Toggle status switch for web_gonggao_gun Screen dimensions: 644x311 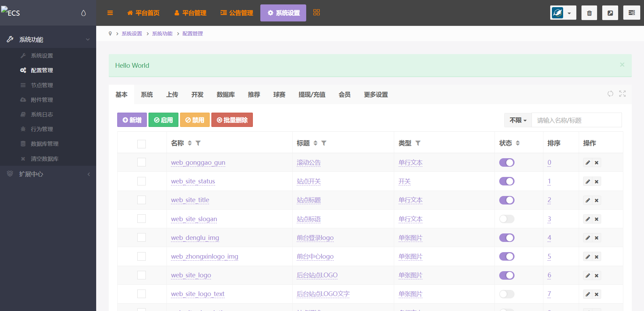tap(507, 163)
